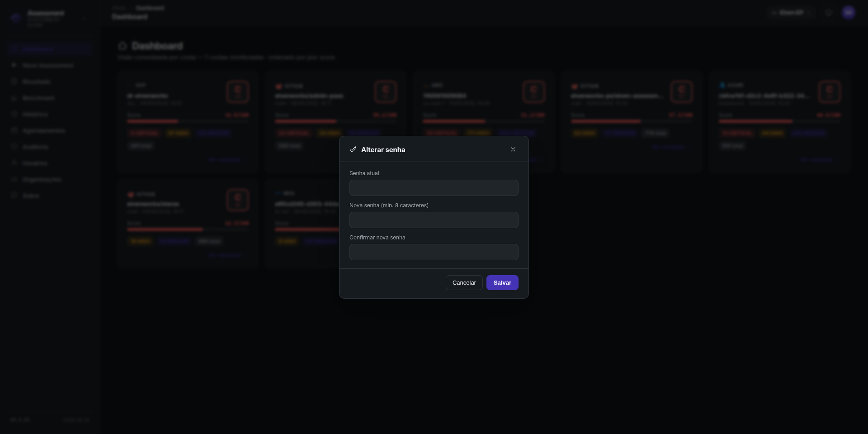Open the user avatar in top-right corner
Viewport: 868px width, 434px height.
(849, 13)
